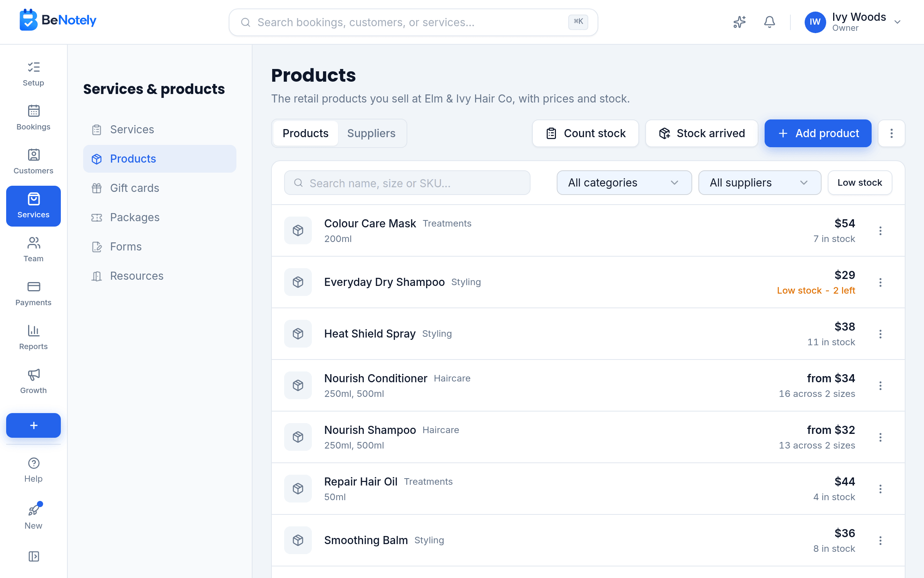Click the blue plus quick-add button
The height and width of the screenshot is (578, 924).
coord(33,425)
